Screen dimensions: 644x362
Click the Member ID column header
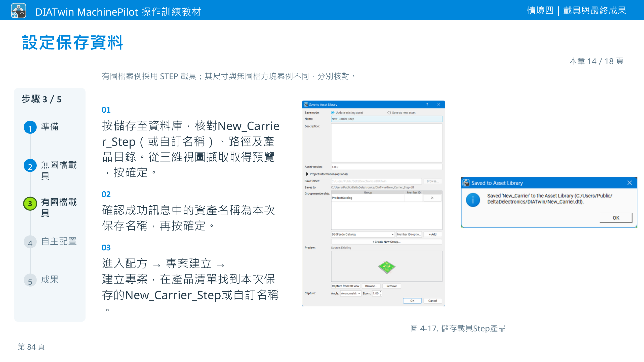pyautogui.click(x=414, y=193)
